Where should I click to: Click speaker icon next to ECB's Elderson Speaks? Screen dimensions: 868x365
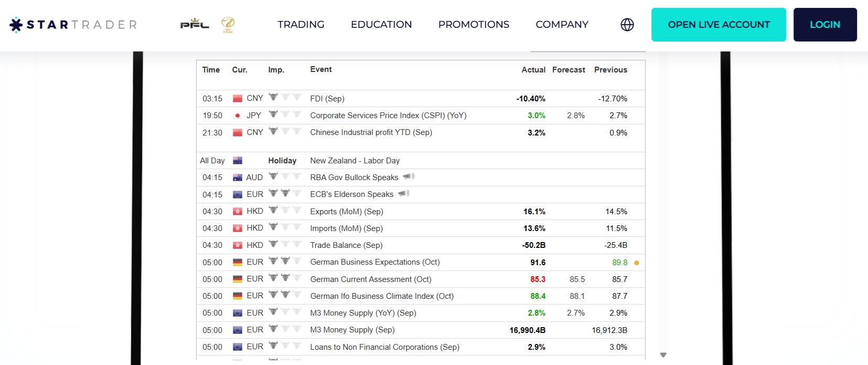point(403,193)
